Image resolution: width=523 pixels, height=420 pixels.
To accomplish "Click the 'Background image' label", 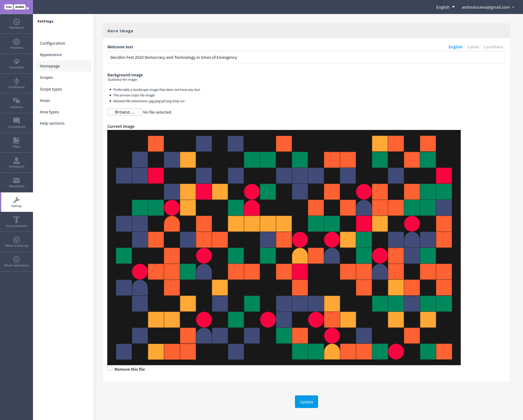I will click(125, 75).
